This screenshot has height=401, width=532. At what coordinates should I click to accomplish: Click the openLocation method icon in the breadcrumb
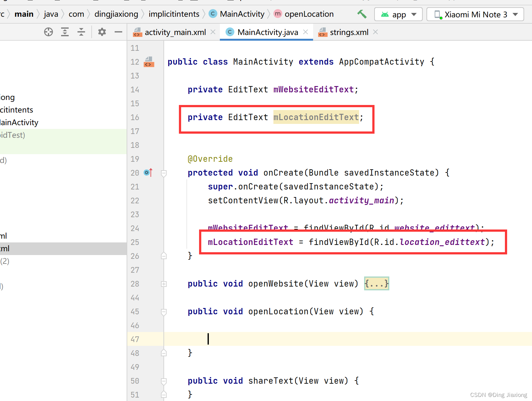pos(277,14)
